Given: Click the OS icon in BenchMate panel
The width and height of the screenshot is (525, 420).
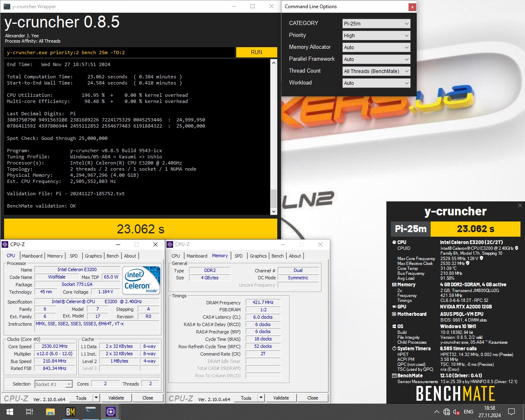Looking at the screenshot, I should tap(394, 326).
